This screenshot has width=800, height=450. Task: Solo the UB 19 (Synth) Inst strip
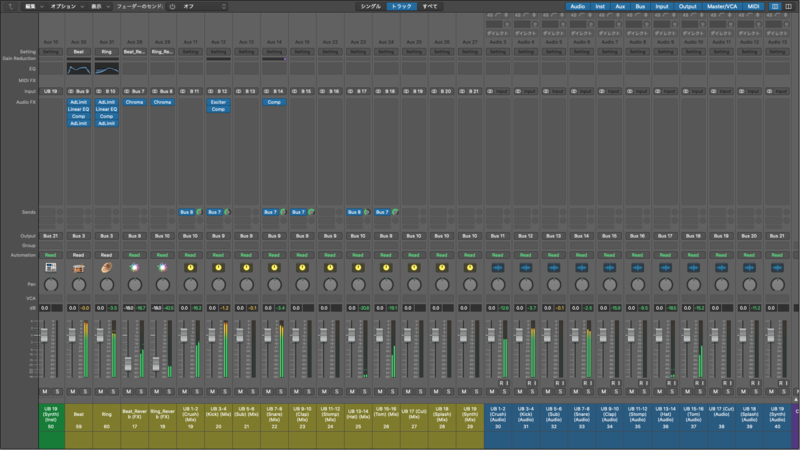coord(57,391)
